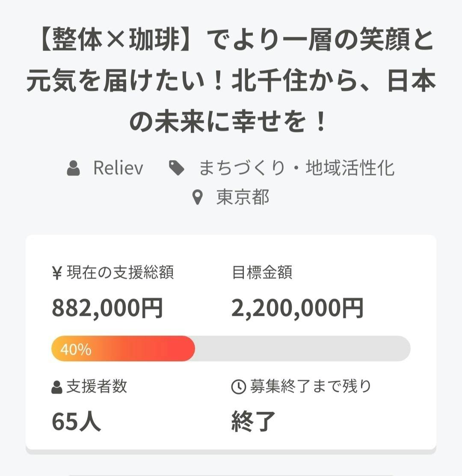The image size is (462, 476).
Task: Click the 882,000円 current total amount
Action: (107, 308)
